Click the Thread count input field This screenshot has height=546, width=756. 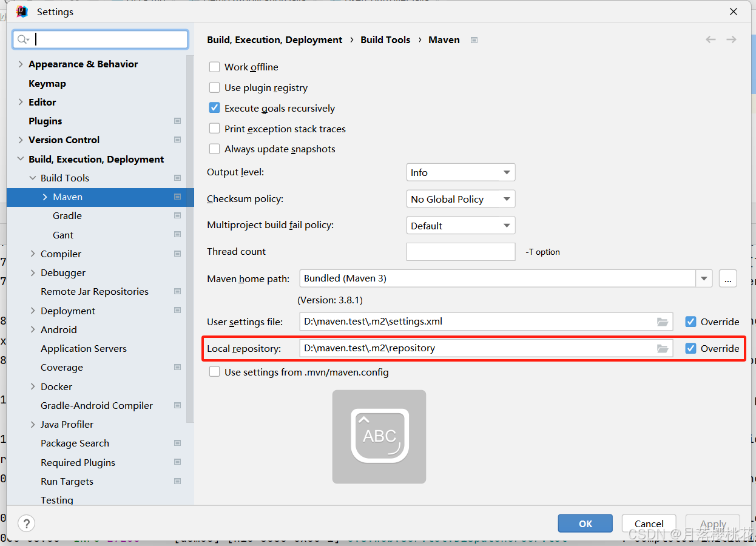(x=460, y=252)
